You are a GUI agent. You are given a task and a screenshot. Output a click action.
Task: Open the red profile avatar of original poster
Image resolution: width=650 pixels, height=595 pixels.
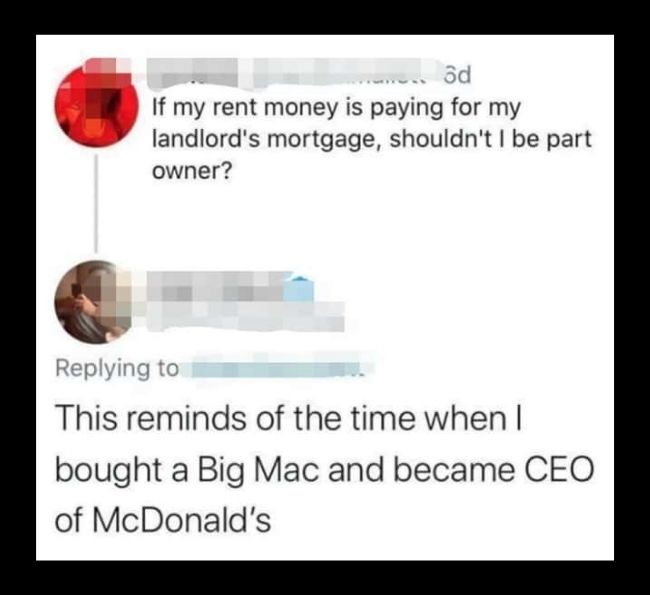[97, 105]
